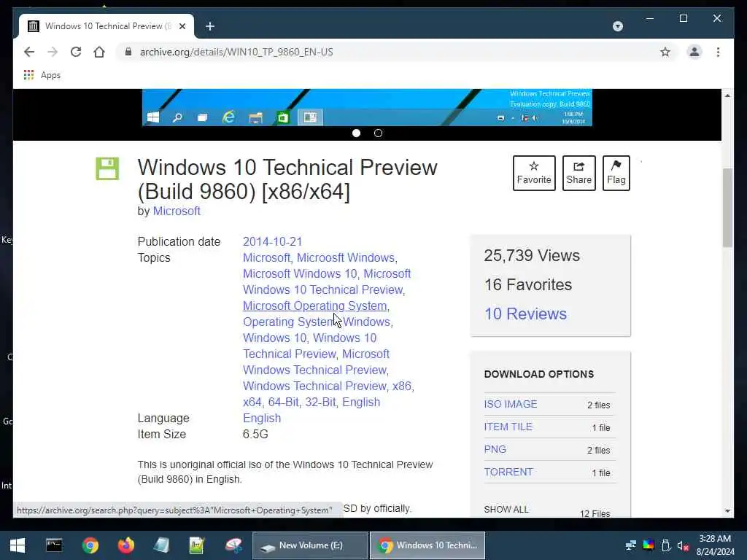Click SHOW ALL download files
Image resolution: width=747 pixels, height=560 pixels.
tap(506, 509)
